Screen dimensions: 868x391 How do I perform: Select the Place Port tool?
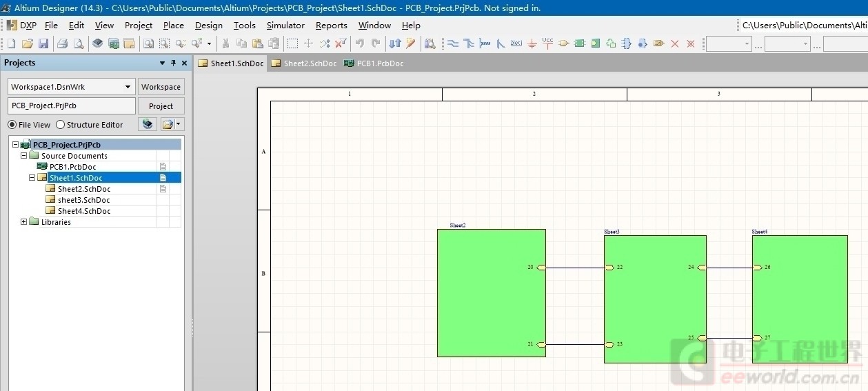click(x=658, y=43)
